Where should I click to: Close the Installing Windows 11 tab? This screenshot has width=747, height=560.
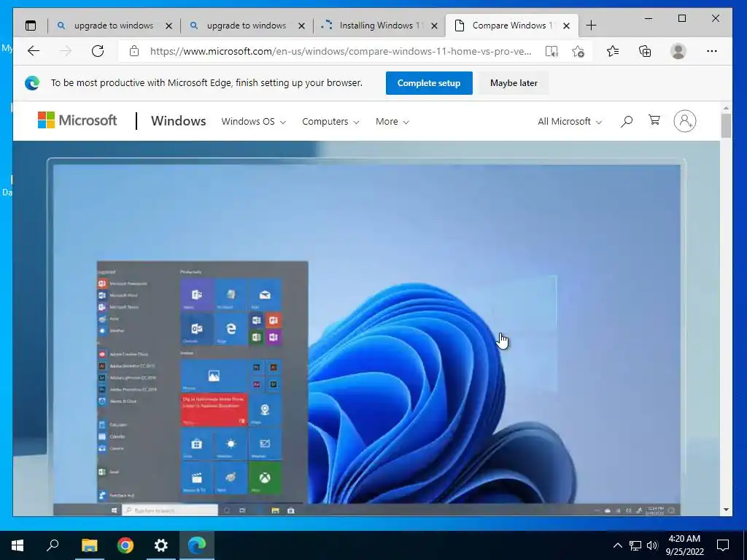coord(434,26)
